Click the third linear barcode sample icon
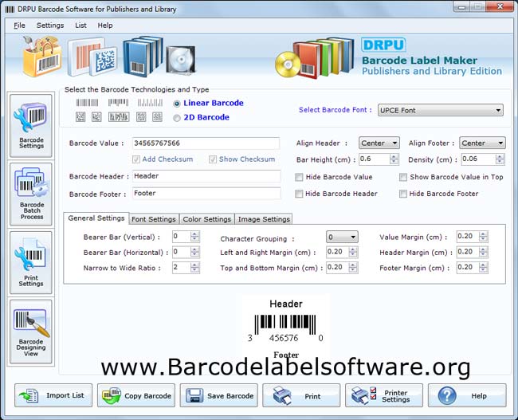518x420 pixels. pyautogui.click(x=150, y=103)
